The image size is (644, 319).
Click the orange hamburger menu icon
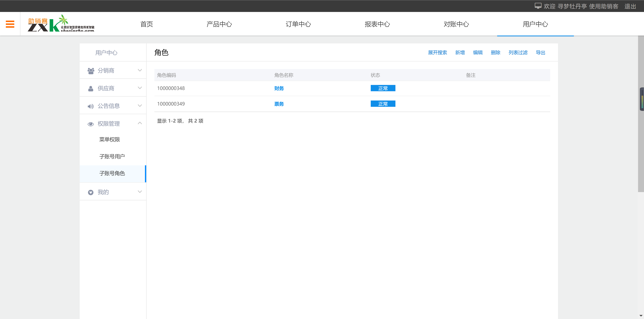coord(10,24)
